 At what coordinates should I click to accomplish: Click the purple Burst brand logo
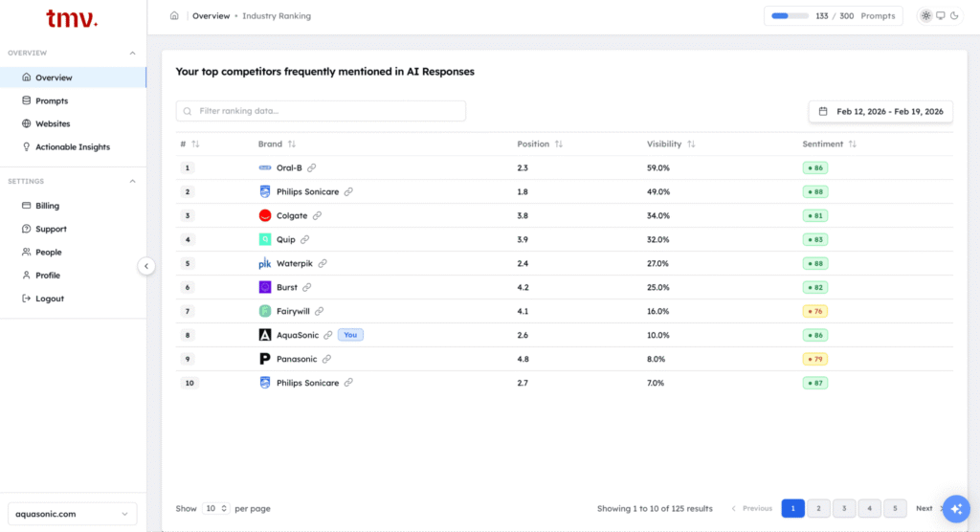pos(265,288)
